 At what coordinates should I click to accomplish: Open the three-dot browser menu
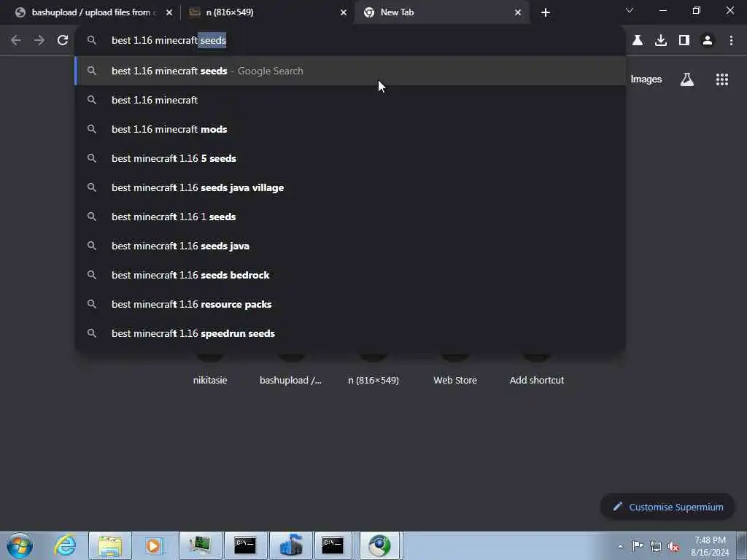pyautogui.click(x=731, y=41)
